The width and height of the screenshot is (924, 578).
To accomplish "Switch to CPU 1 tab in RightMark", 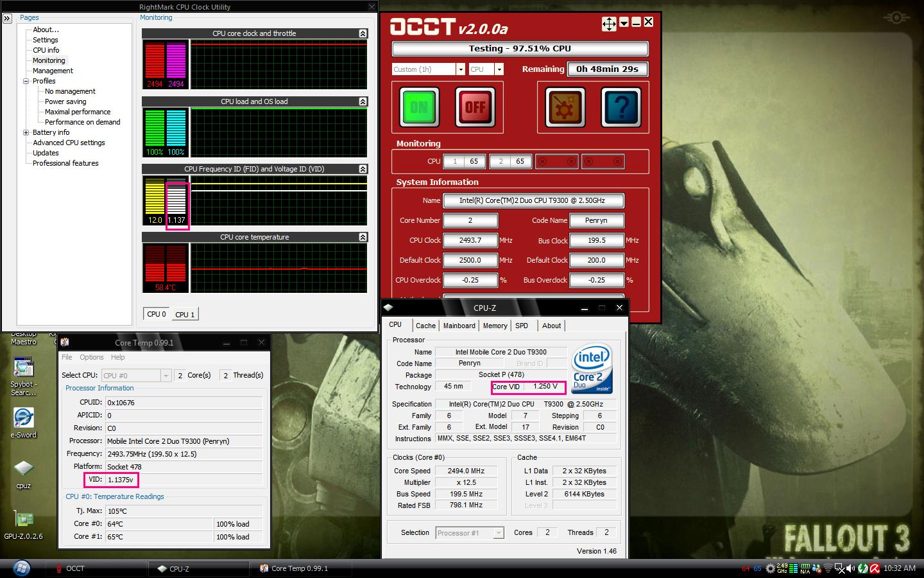I will (x=185, y=314).
